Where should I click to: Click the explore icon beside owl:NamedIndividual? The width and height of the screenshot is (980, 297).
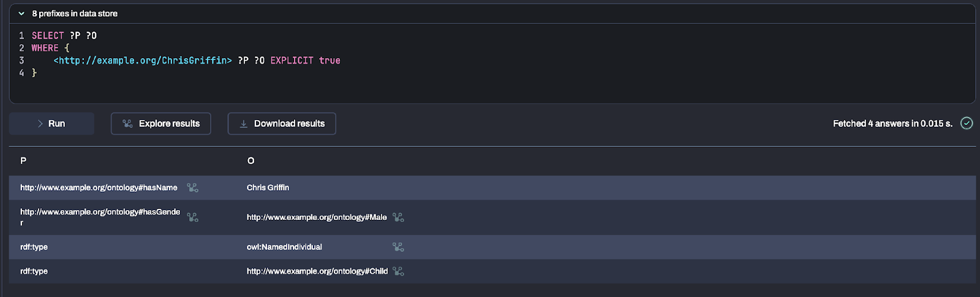pos(398,247)
